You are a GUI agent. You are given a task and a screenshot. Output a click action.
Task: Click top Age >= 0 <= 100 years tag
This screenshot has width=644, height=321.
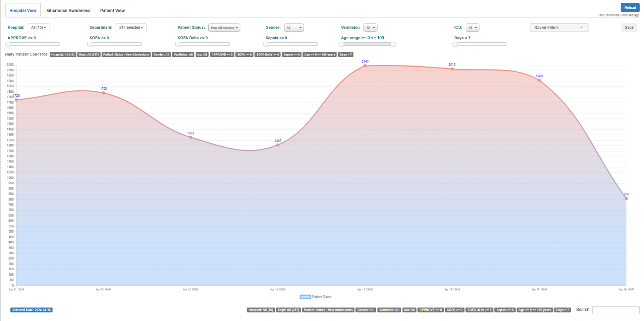point(320,54)
